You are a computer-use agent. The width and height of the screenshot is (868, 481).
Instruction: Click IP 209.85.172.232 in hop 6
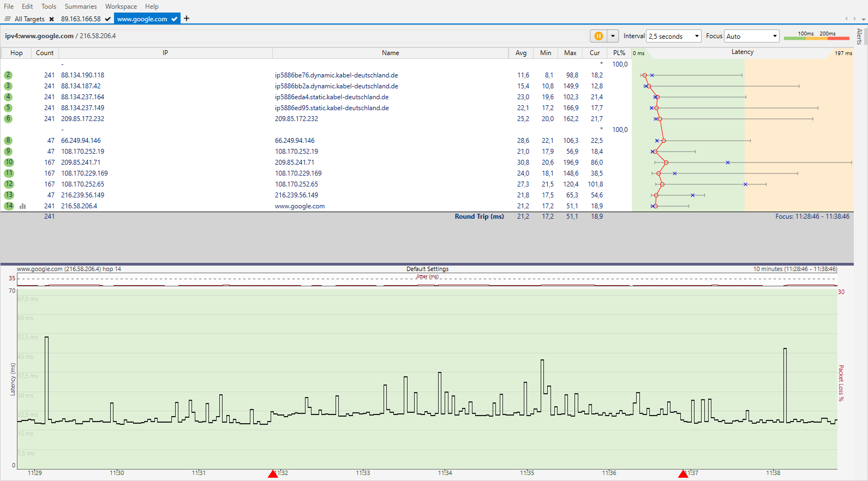[x=82, y=119]
